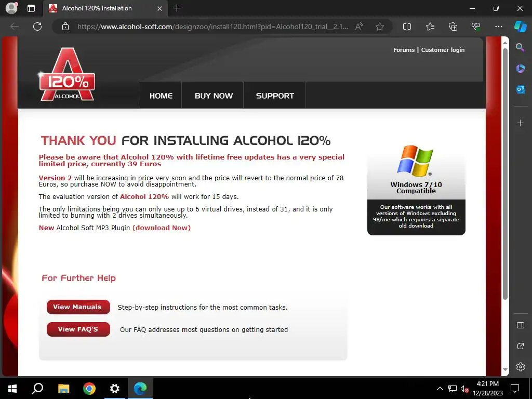Open the BUY NOW menu item

(214, 96)
